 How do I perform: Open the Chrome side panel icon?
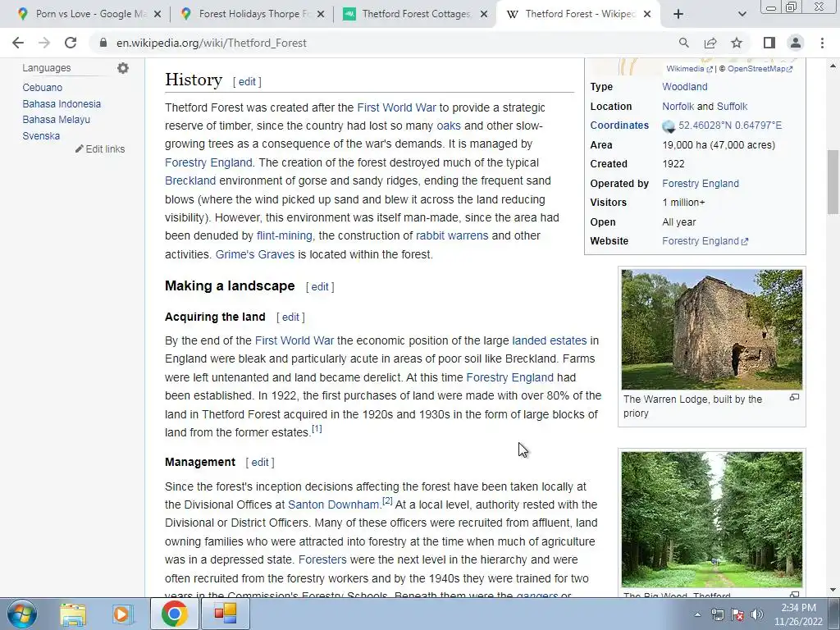point(769,43)
